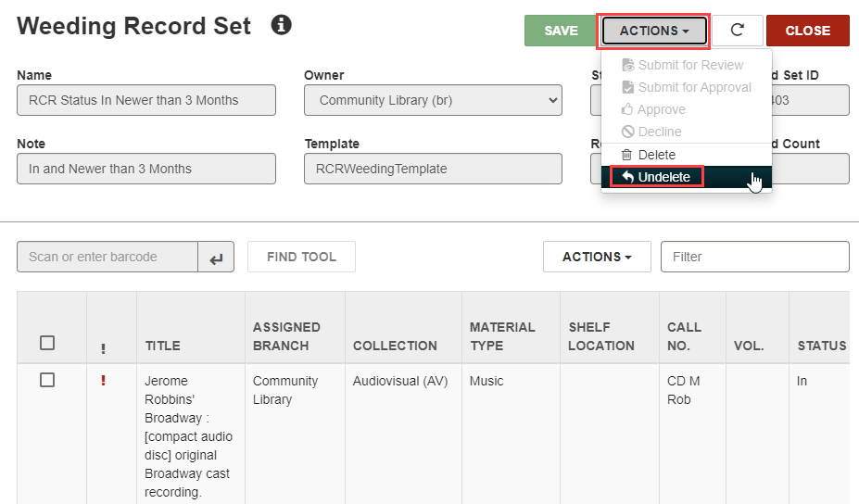Screen dimensions: 859x504
Task: Click the Filter text box
Action: [x=755, y=257]
